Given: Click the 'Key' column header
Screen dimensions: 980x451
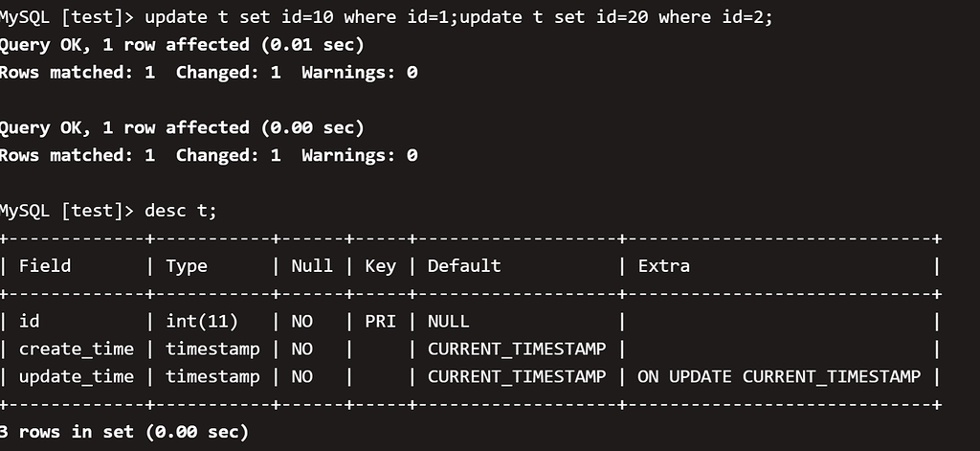Looking at the screenshot, I should point(380,266).
